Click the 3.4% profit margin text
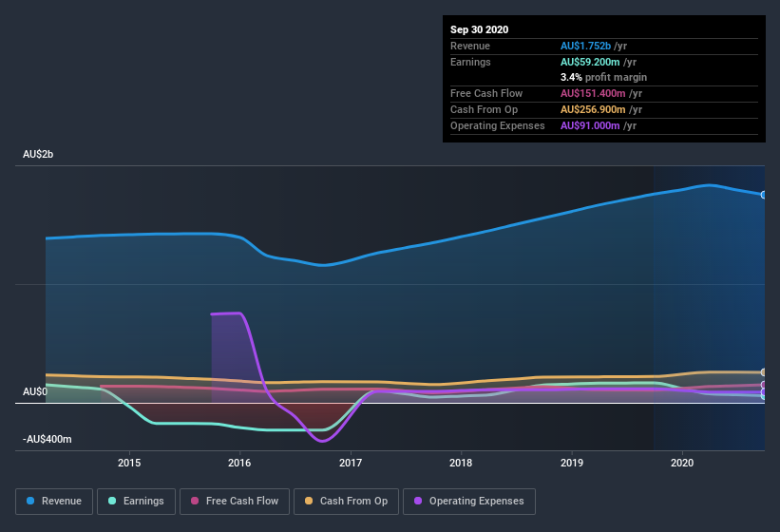The image size is (780, 532). click(x=604, y=77)
